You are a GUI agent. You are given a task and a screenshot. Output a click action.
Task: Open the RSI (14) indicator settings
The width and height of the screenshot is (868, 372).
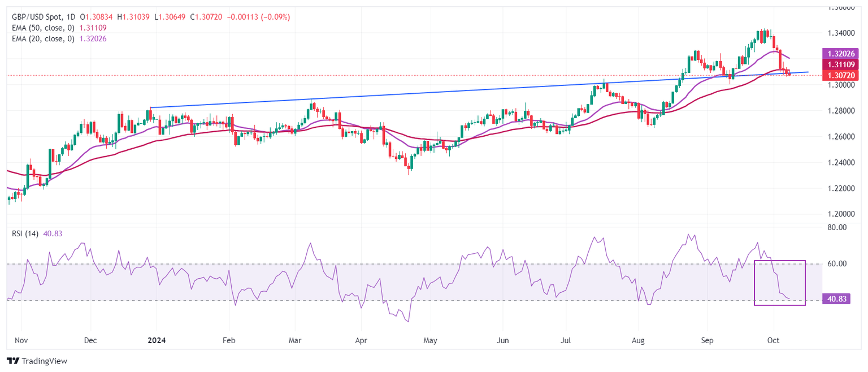click(x=25, y=233)
